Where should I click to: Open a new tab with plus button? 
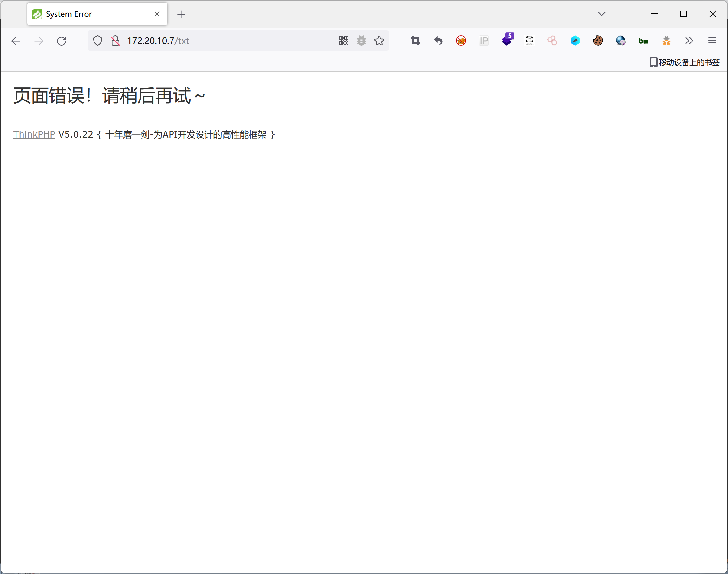[x=181, y=14]
